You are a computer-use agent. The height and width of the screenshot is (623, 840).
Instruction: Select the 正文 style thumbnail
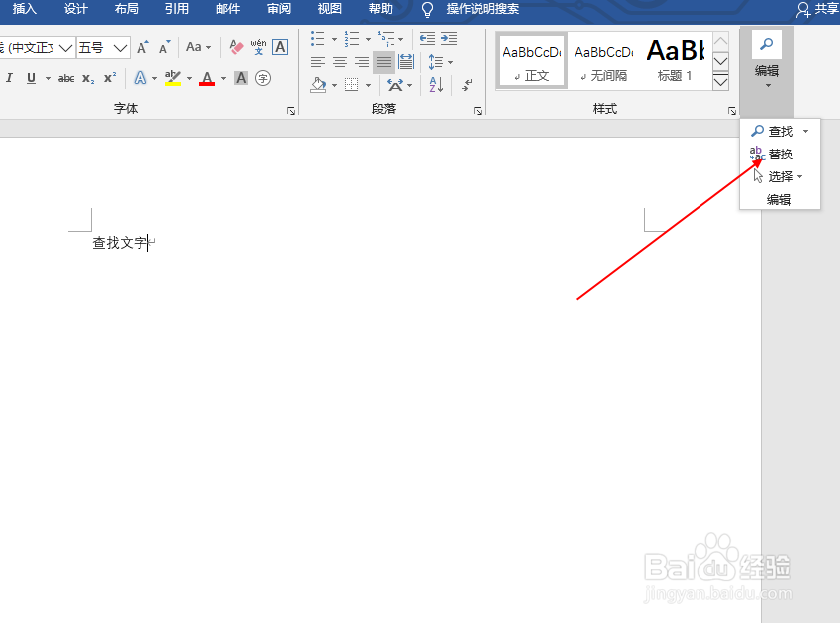click(x=532, y=61)
